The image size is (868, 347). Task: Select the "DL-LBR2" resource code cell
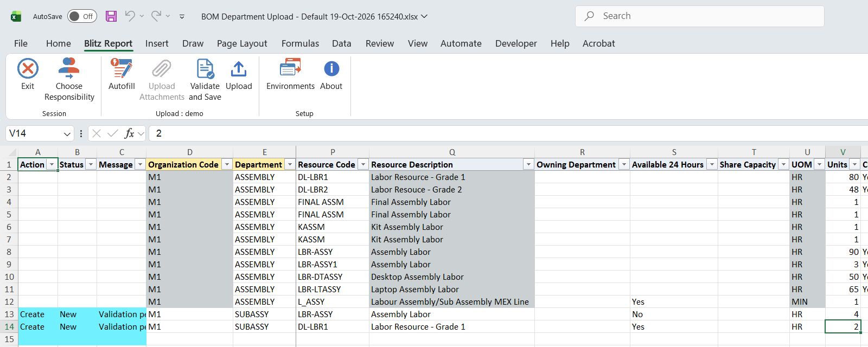(333, 190)
